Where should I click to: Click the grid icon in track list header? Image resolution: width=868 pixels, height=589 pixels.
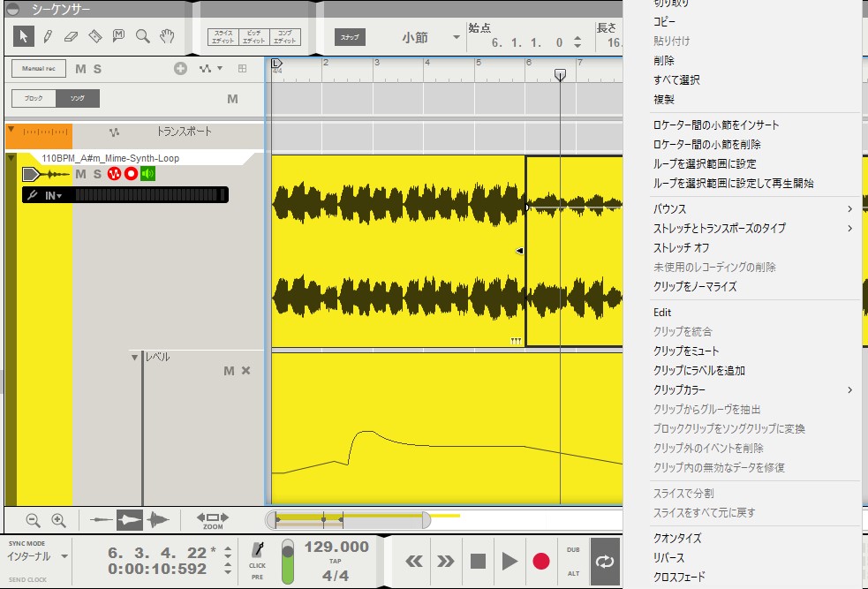(x=243, y=69)
